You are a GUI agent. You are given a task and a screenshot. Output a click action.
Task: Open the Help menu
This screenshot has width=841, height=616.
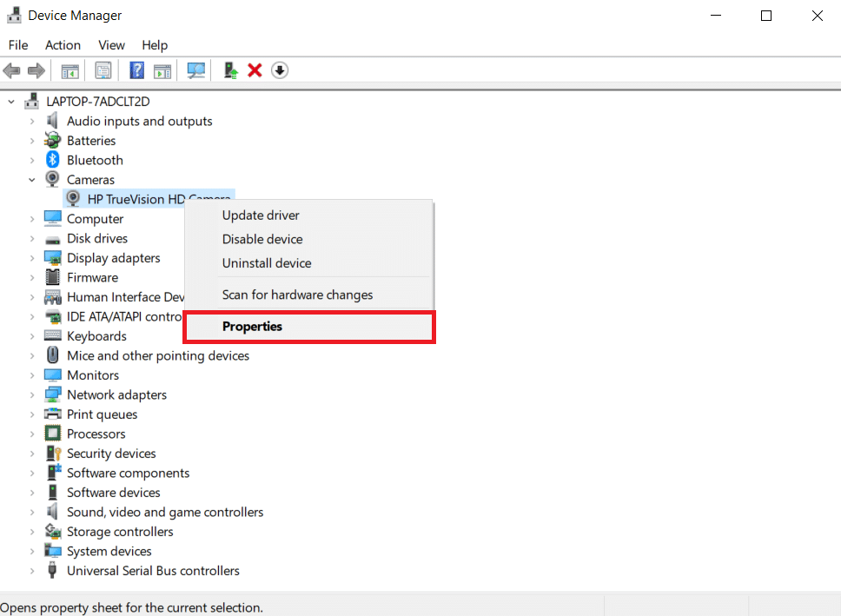pos(155,45)
